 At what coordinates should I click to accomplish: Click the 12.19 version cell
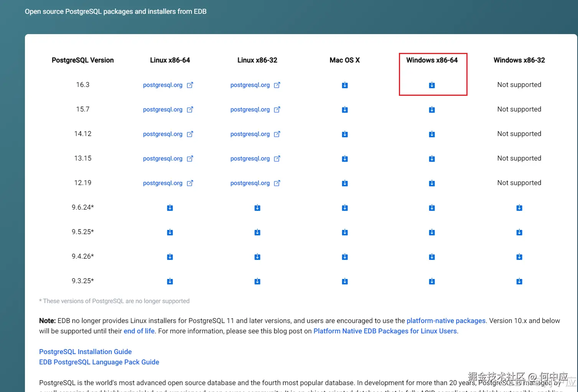(x=83, y=183)
